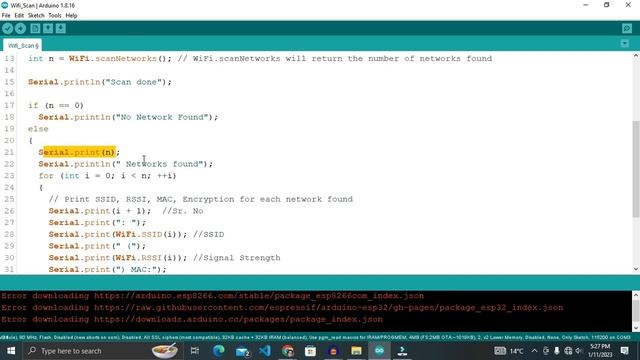Open the Edit menu
The width and height of the screenshot is (640, 360).
pyautogui.click(x=19, y=16)
